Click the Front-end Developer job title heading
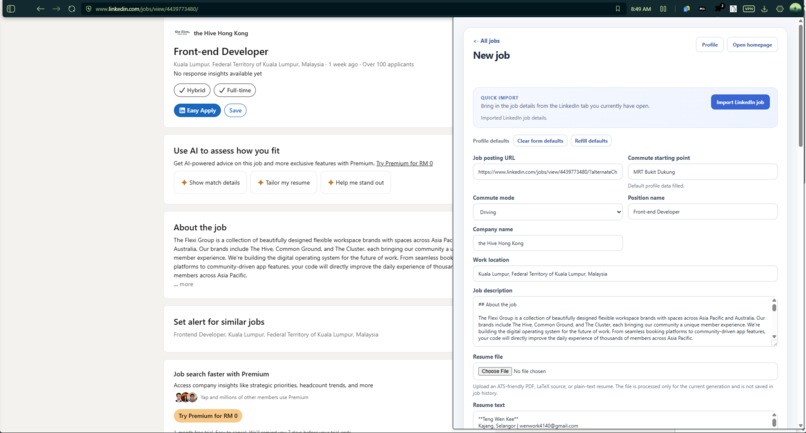806x433 pixels. (x=221, y=51)
